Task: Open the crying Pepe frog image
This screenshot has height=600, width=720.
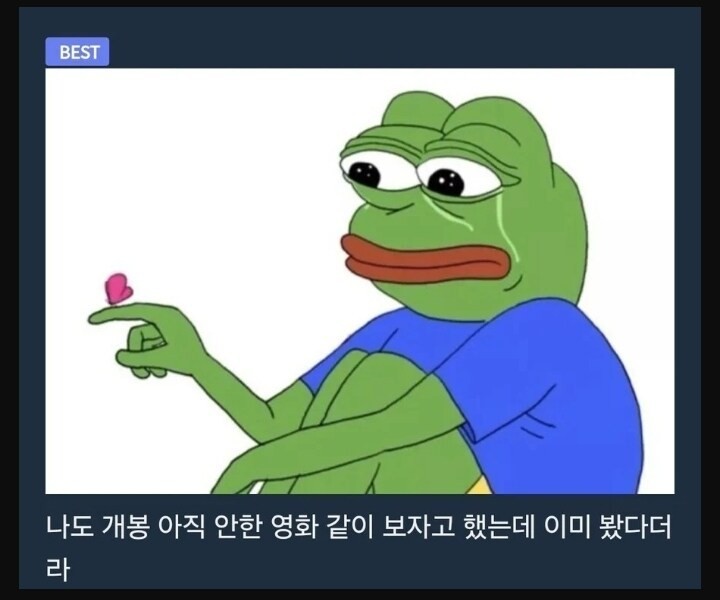Action: [x=360, y=281]
